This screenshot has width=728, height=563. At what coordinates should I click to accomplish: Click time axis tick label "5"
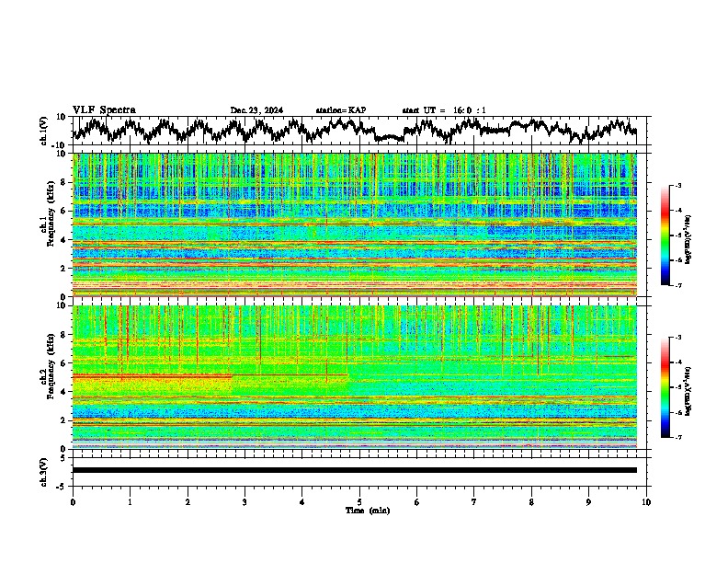point(359,502)
